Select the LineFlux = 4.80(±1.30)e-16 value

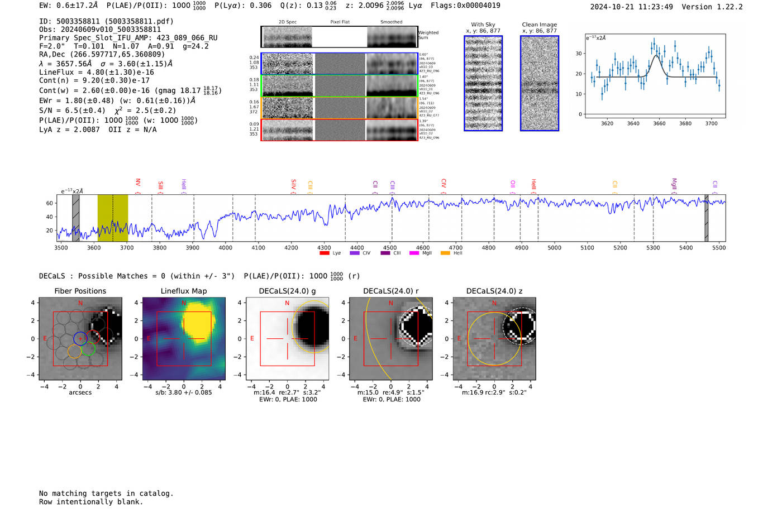[x=97, y=72]
